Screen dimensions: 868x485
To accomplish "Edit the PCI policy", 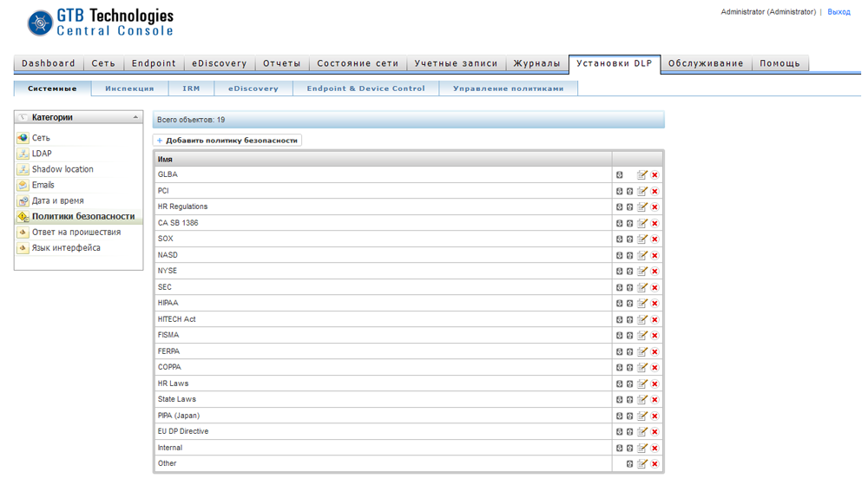I will pyautogui.click(x=642, y=192).
